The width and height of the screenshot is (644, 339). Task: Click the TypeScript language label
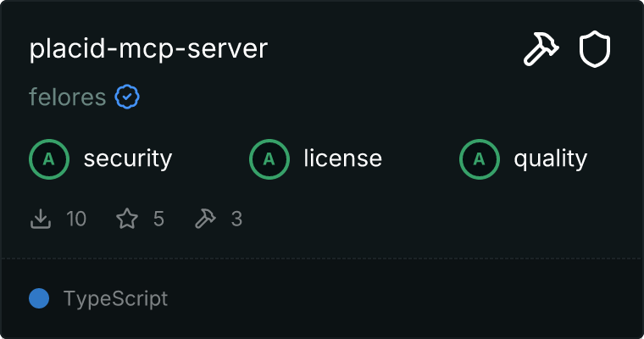115,299
